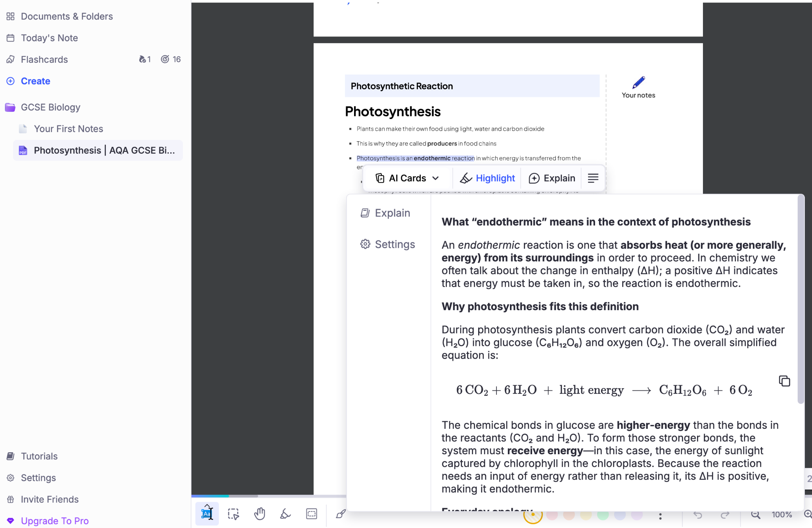This screenshot has height=528, width=812.
Task: Select the text selection tool
Action: [207, 514]
